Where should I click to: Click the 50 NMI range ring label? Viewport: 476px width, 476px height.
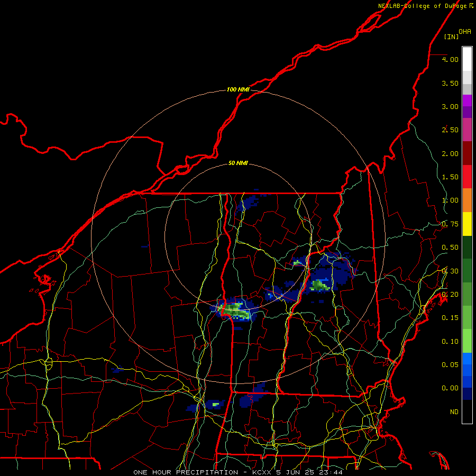(238, 163)
